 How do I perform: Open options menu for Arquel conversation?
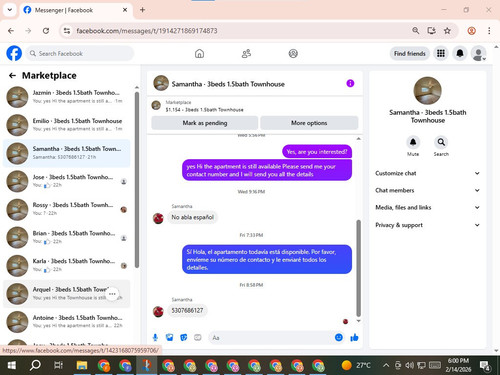click(112, 294)
